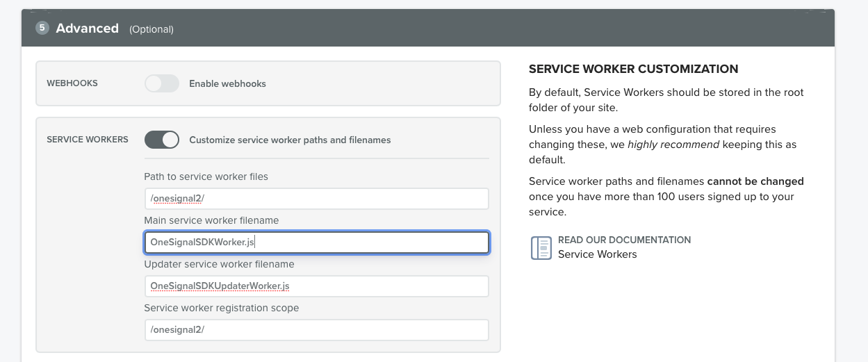Click the 'Service worker registration scope' label
The image size is (868, 362).
pos(221,308)
